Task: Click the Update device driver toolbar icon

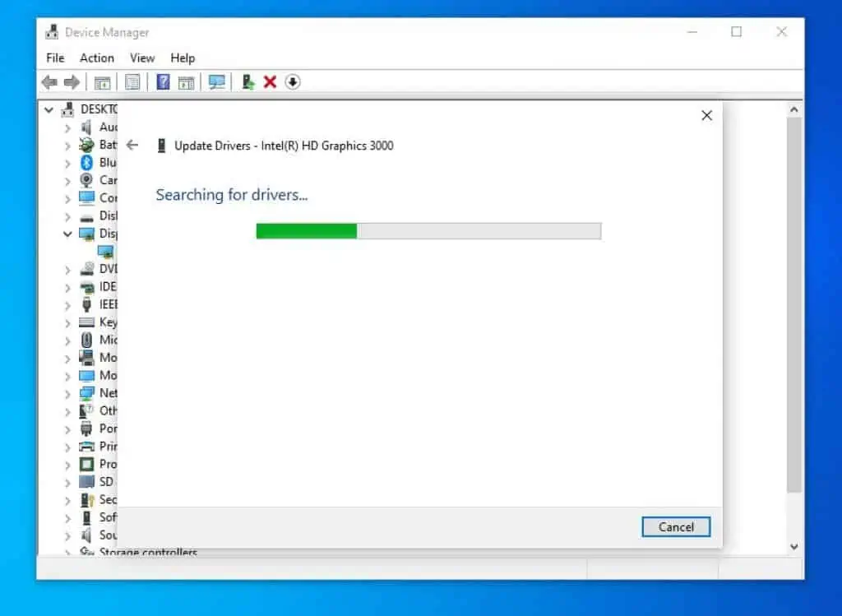Action: point(248,81)
